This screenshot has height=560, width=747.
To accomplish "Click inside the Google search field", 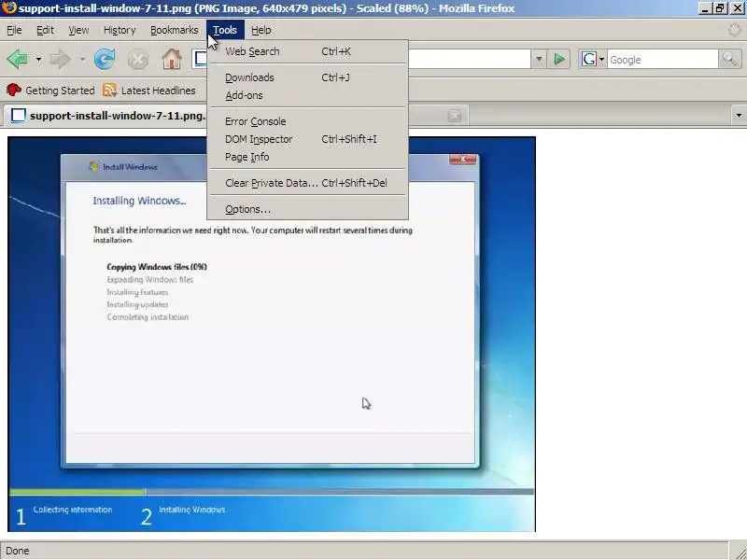I will [x=663, y=60].
